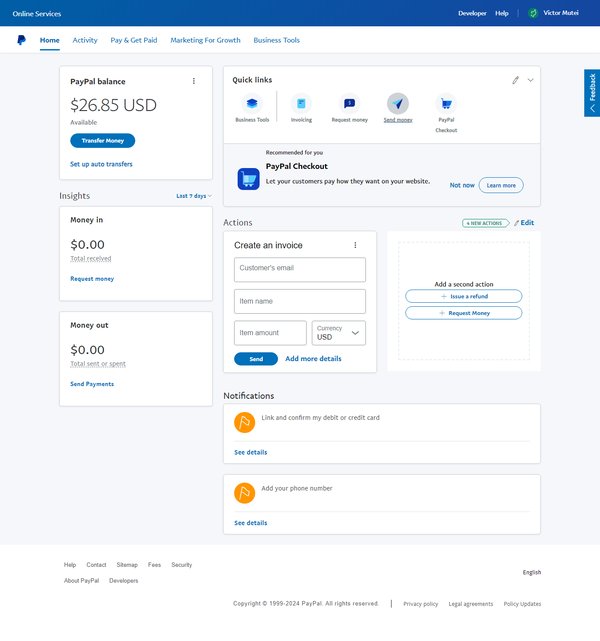Click Add more details link

[313, 359]
